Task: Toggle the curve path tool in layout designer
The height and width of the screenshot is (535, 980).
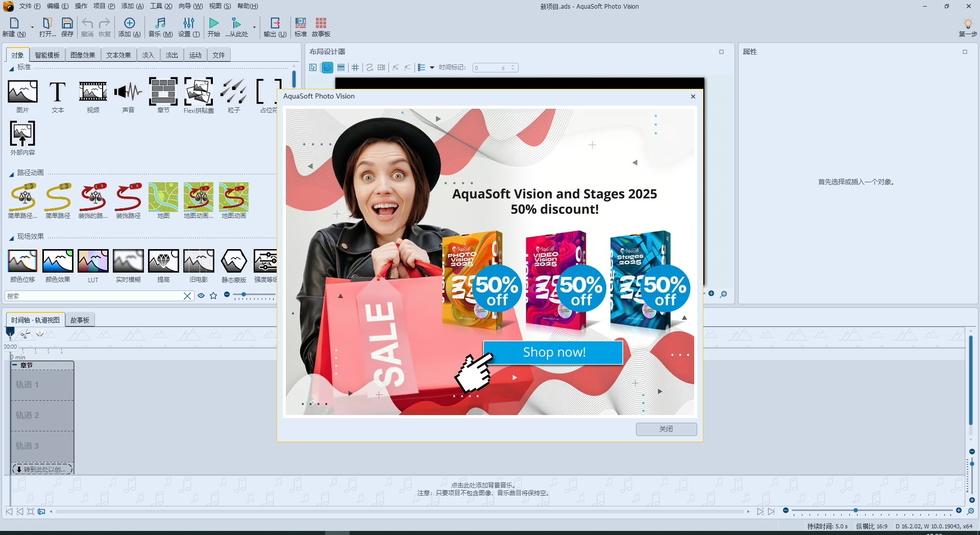Action: [x=370, y=67]
